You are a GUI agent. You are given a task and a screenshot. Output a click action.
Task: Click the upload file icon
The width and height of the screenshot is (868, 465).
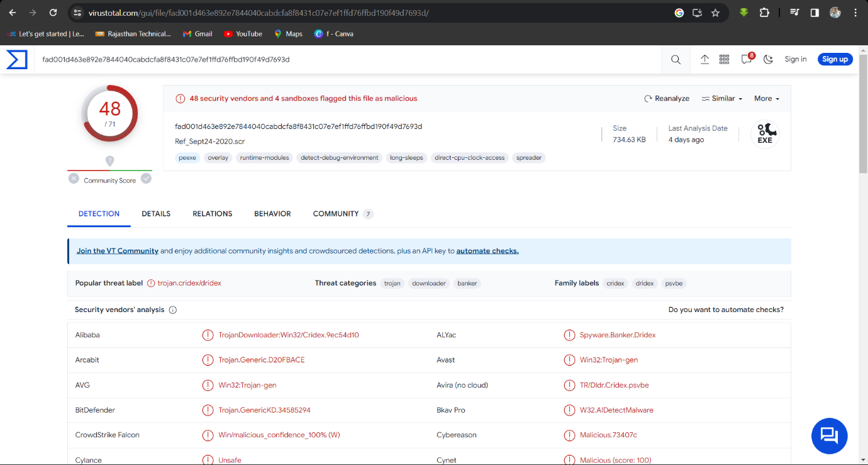tap(704, 59)
